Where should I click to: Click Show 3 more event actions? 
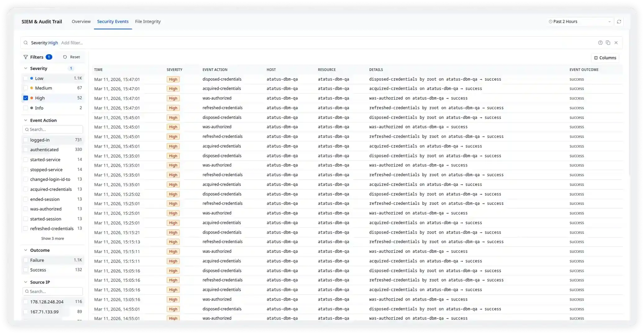[x=53, y=238]
